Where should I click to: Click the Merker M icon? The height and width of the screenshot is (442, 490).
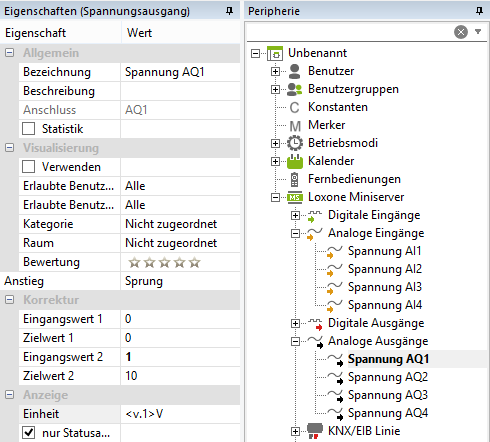coord(295,126)
